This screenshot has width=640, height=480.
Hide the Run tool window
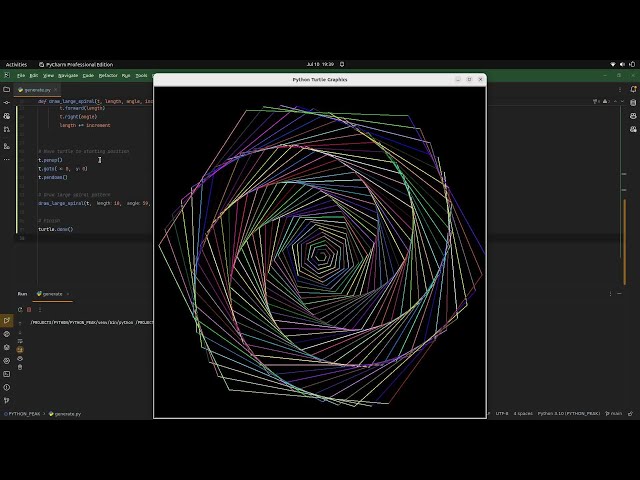click(x=620, y=294)
